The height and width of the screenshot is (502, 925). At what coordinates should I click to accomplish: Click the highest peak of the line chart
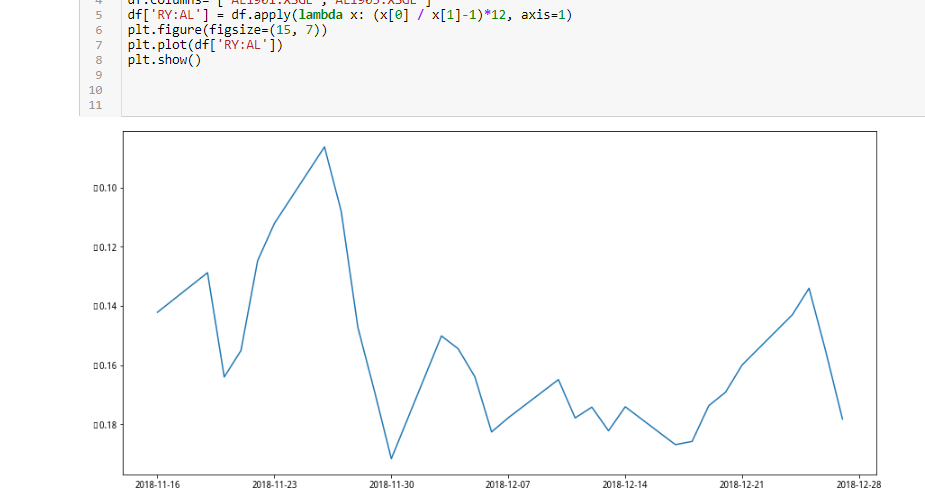click(324, 147)
